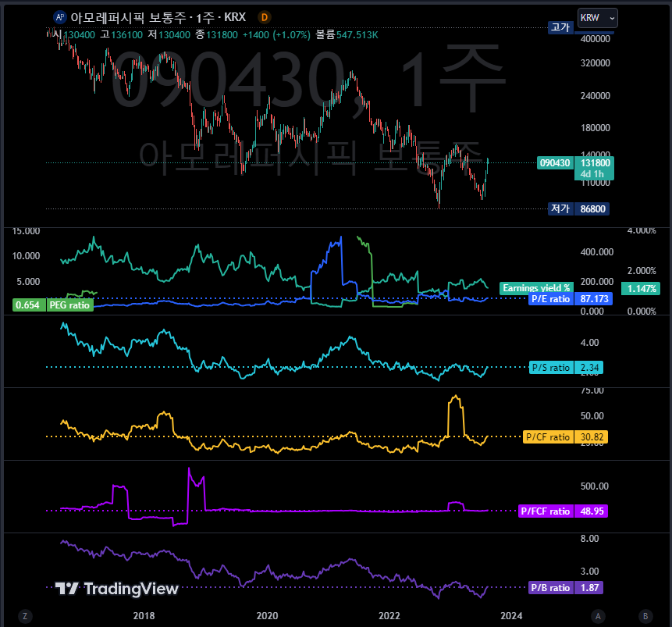Select the Earnings yield % label
The image size is (672, 627).
pyautogui.click(x=535, y=288)
